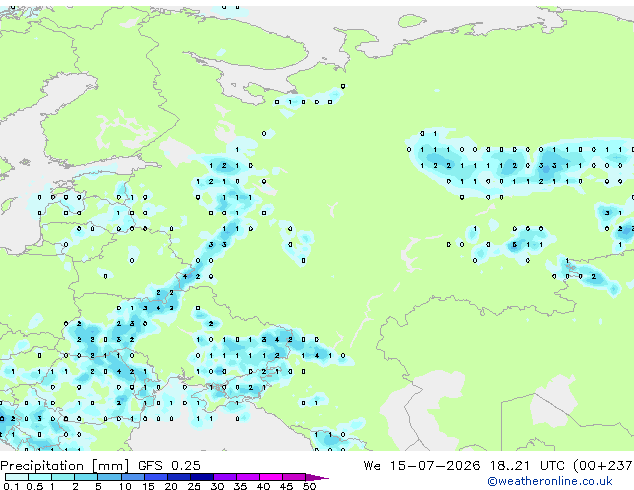Screen dimensions: 634x490
Task: Click the 15–20 mm legend swatch
Action: click(x=156, y=477)
